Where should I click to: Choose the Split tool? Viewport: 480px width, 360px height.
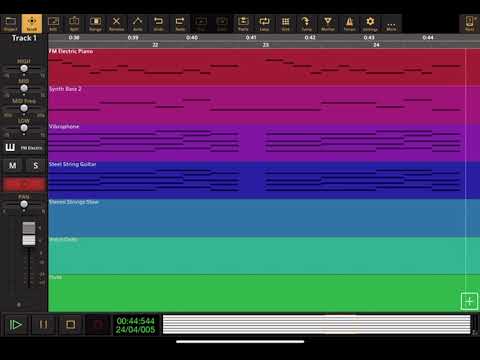[x=74, y=23]
